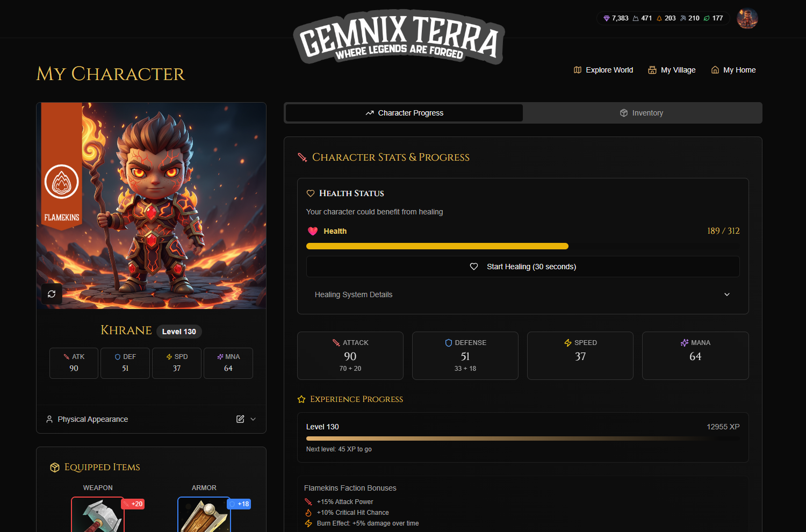Click the equipped armor shield icon
The width and height of the screenshot is (806, 532).
204,515
